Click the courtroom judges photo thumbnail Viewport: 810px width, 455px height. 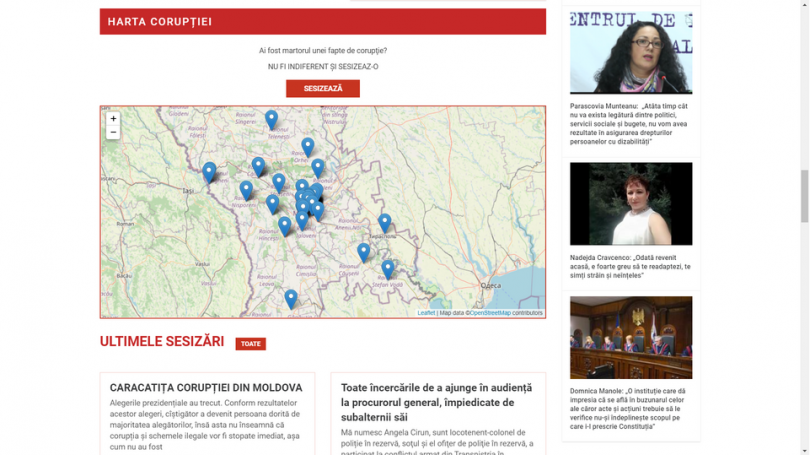(631, 337)
